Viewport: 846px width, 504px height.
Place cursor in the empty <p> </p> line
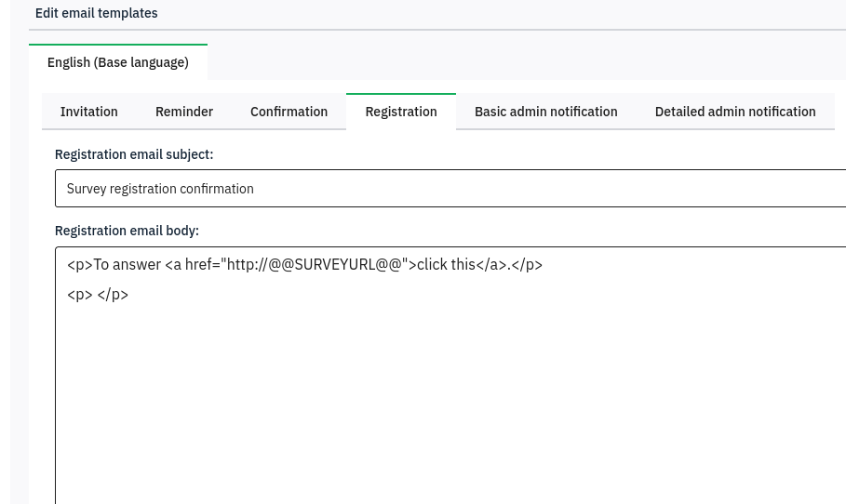(x=98, y=295)
